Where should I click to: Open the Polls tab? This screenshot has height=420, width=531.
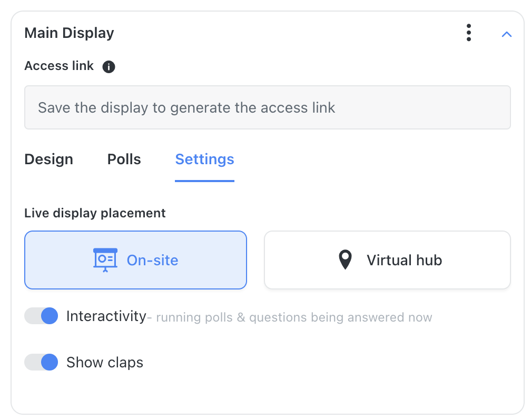click(x=124, y=159)
